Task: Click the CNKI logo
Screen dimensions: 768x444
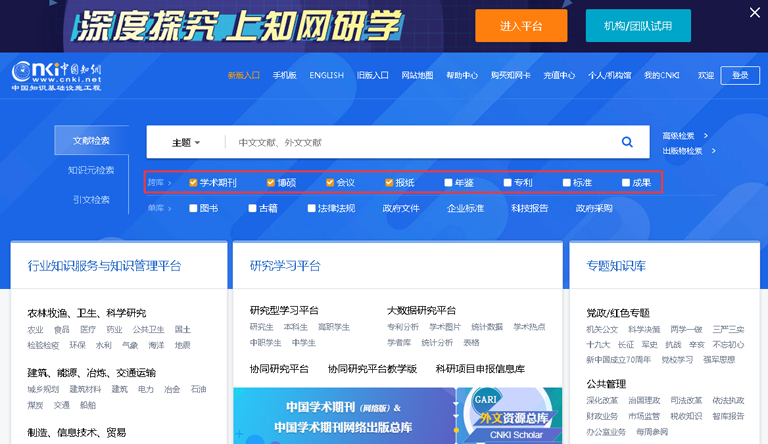Action: 57,76
